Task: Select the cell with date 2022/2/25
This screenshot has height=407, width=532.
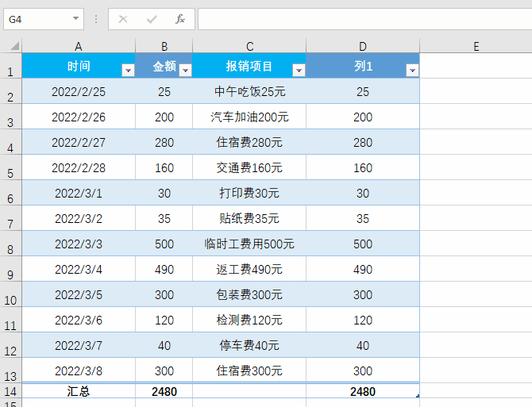Action: tap(79, 91)
